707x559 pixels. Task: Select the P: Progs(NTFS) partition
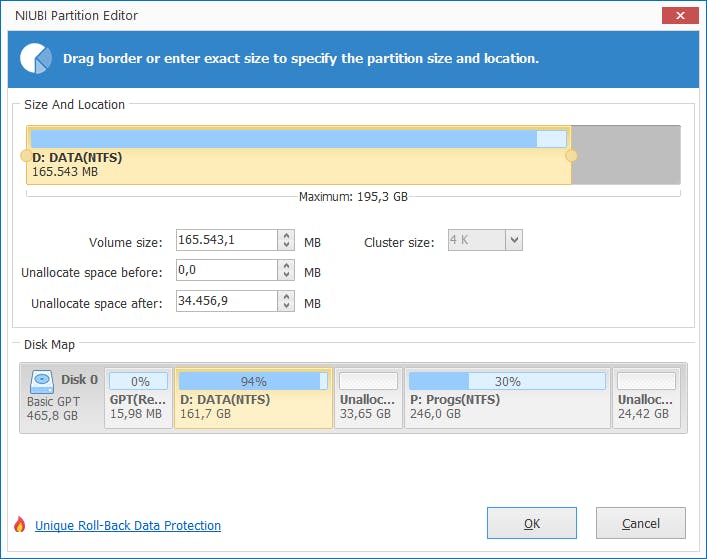point(507,398)
